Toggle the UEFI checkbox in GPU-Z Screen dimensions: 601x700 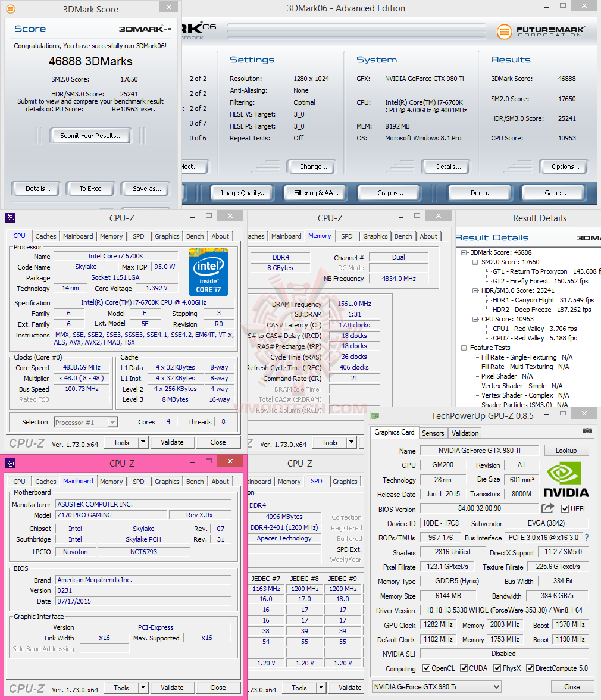coord(565,508)
